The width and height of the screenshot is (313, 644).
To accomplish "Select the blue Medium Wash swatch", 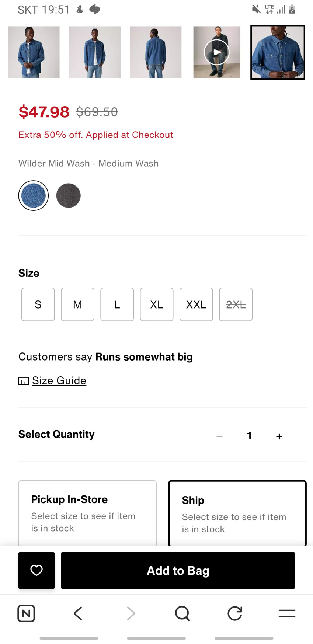I will (x=34, y=195).
